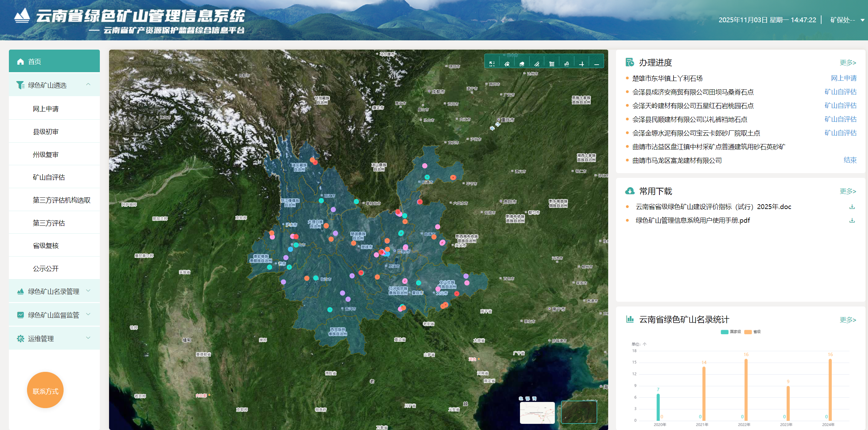The image size is (868, 430).
Task: Open the map layers stack icon
Action: [522, 64]
